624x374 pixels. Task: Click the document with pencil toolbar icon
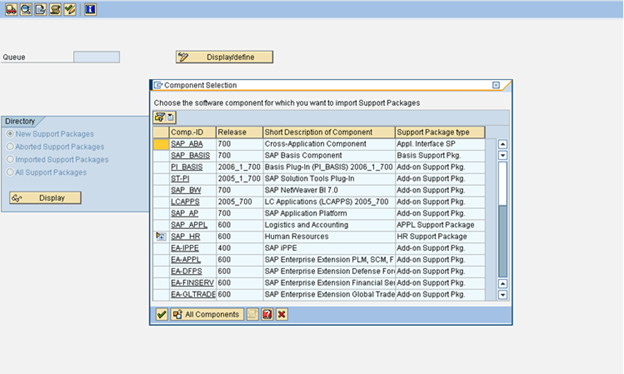point(41,9)
